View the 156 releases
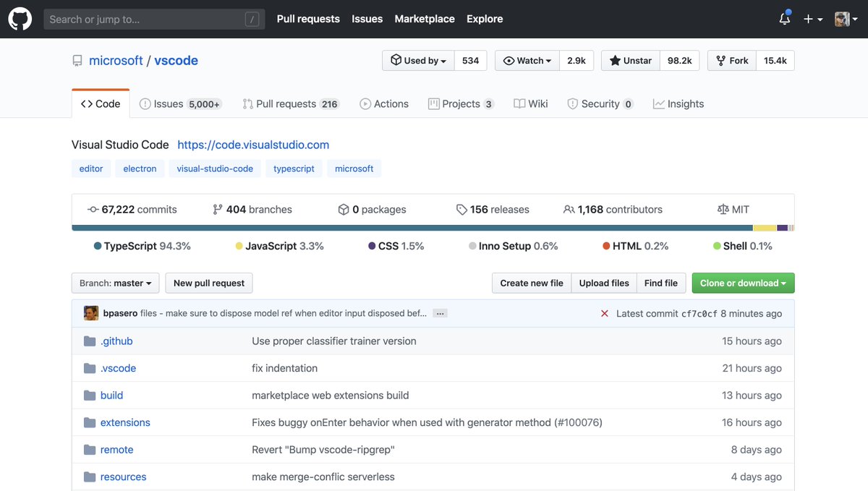The width and height of the screenshot is (868, 491). [x=493, y=210]
